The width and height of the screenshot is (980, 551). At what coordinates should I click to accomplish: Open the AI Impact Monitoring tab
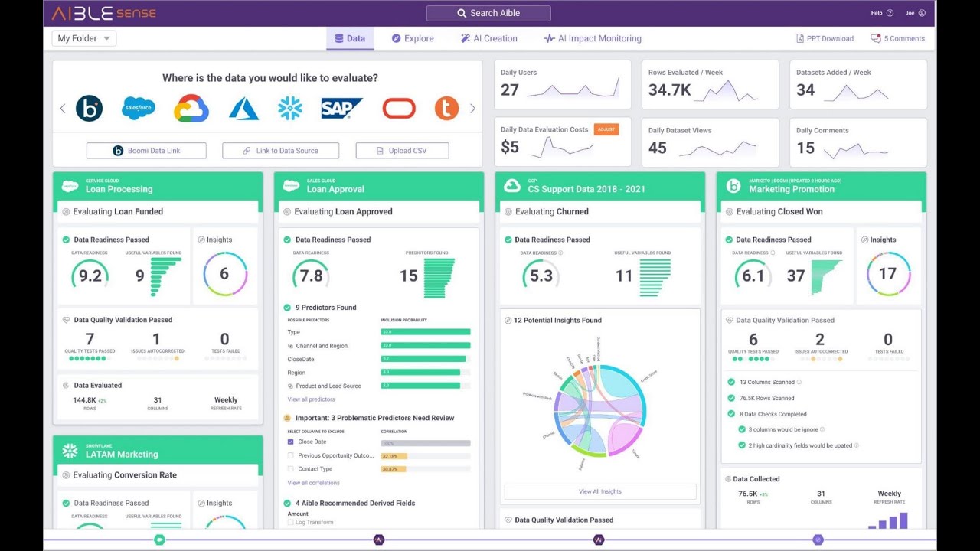click(x=593, y=38)
